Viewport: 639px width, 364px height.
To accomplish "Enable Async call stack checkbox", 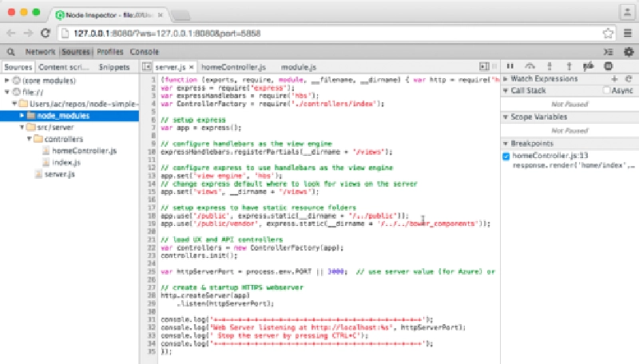I will coord(607,90).
